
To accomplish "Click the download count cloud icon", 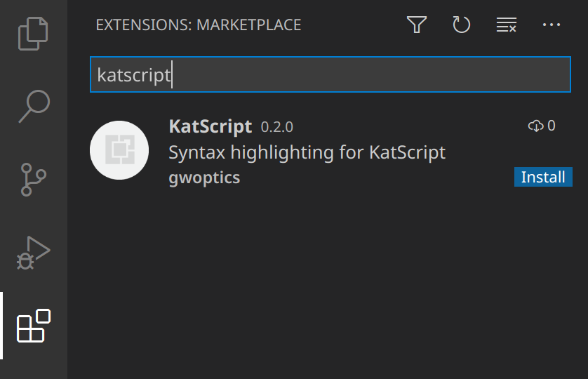I will point(535,126).
